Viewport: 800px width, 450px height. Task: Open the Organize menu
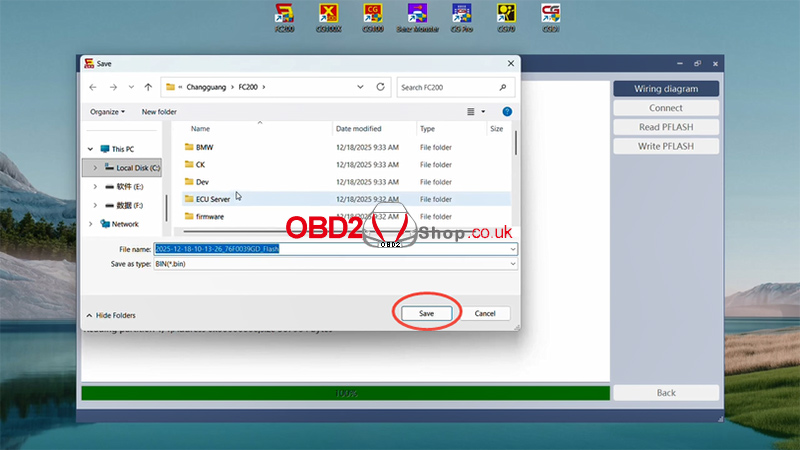[x=107, y=112]
